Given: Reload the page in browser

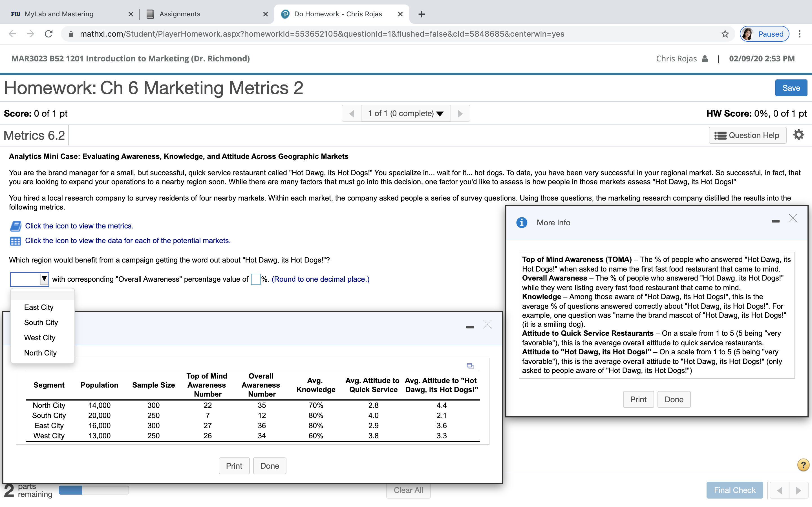Looking at the screenshot, I should coord(49,34).
